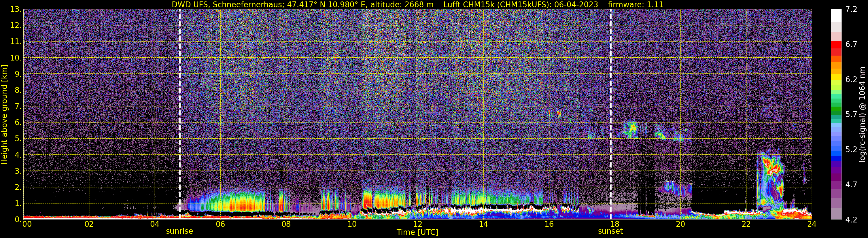Click the time axis tick label '24'
This screenshot has height=238, width=868.
(x=812, y=224)
